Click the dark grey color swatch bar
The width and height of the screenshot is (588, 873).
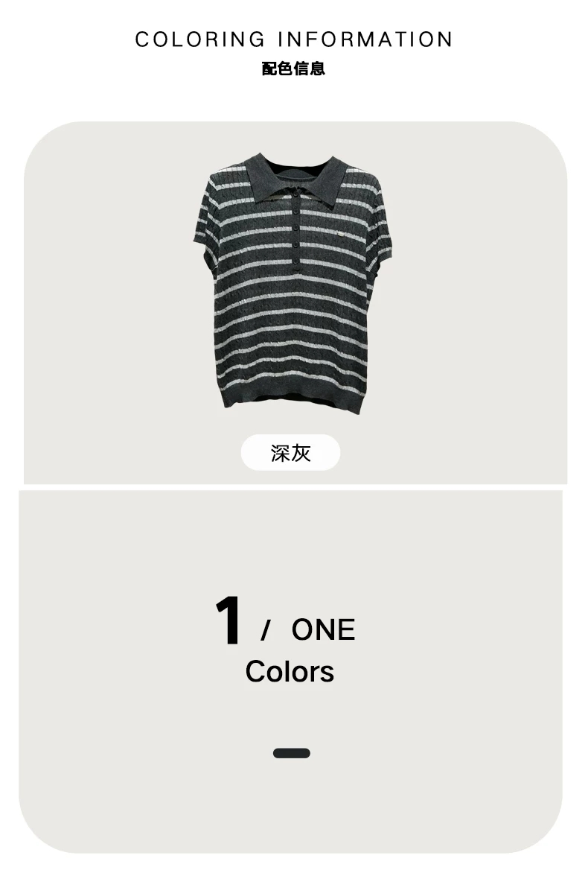click(x=292, y=753)
